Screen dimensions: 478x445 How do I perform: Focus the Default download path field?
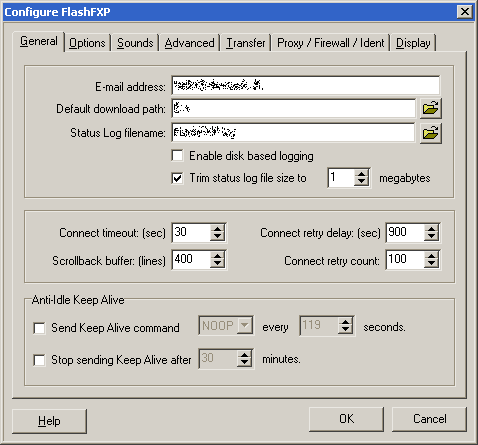click(294, 108)
